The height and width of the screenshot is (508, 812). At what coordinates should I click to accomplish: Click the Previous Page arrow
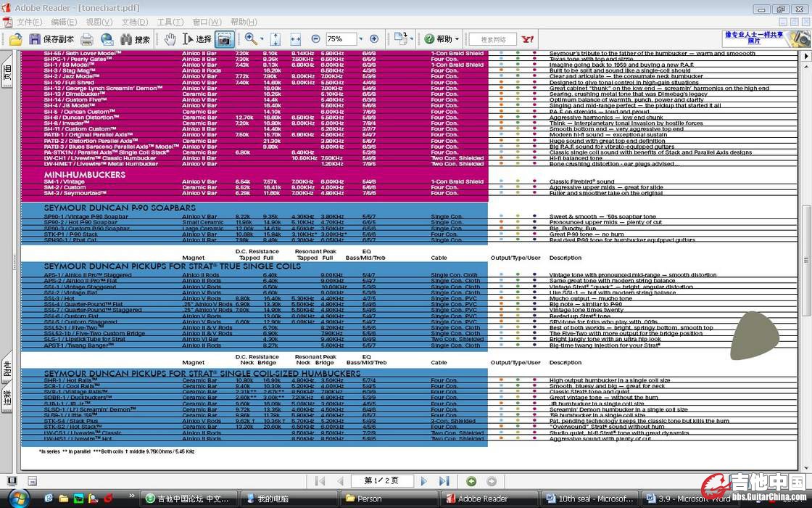pyautogui.click(x=340, y=481)
